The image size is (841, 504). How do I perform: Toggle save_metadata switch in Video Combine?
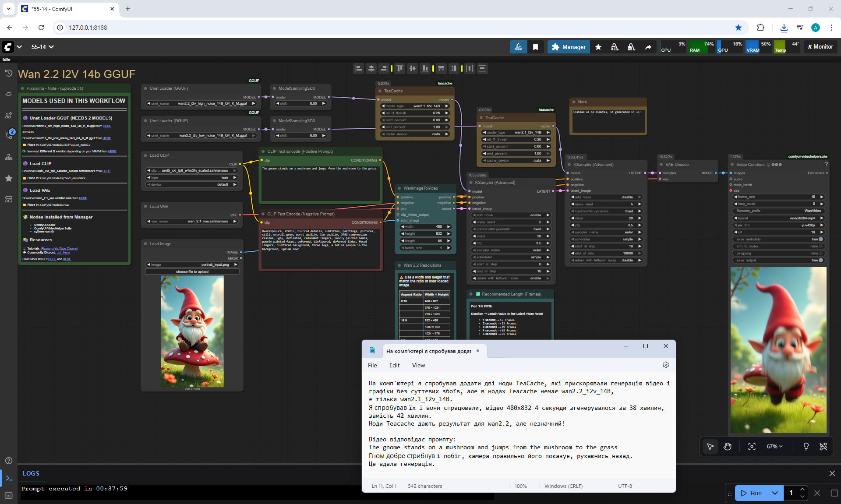(x=820, y=239)
